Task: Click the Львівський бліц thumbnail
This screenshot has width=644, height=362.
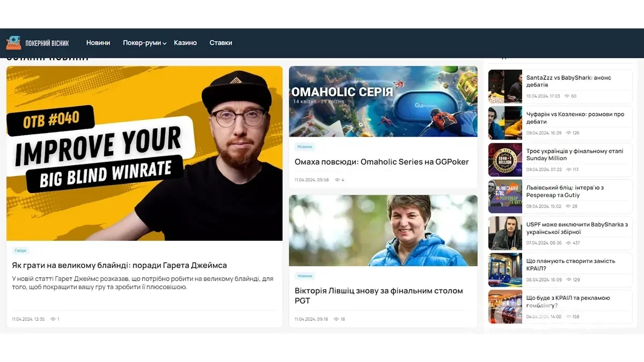Action: click(x=505, y=196)
